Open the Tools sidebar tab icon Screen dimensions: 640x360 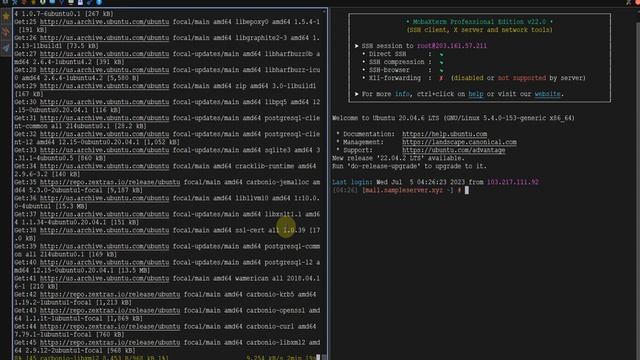[x=6, y=32]
